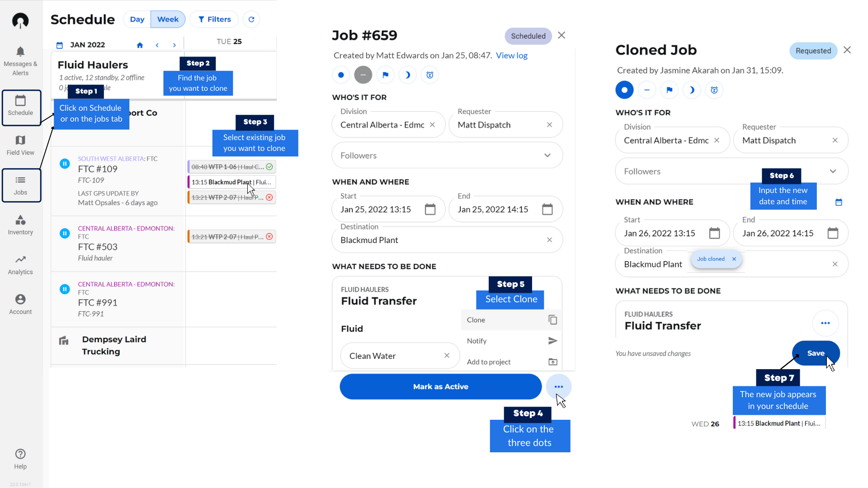
Task: Open the Start date calendar in Job #659
Action: coord(430,209)
